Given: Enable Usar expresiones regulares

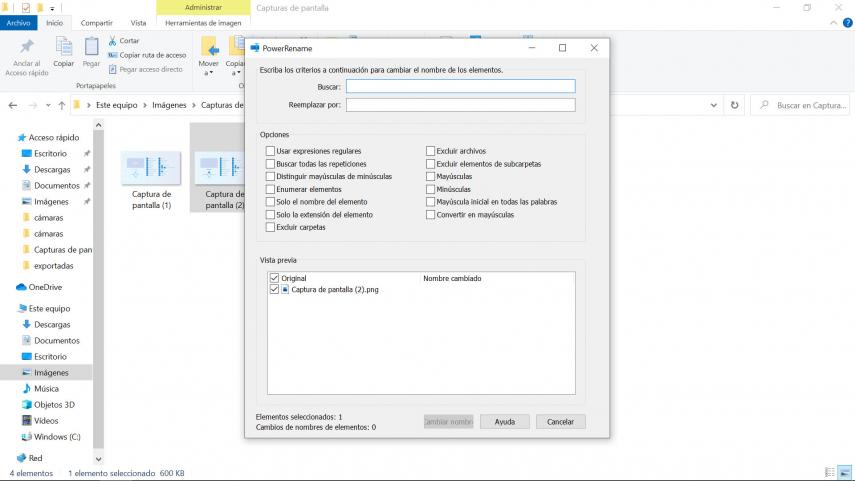Looking at the screenshot, I should pyautogui.click(x=270, y=151).
